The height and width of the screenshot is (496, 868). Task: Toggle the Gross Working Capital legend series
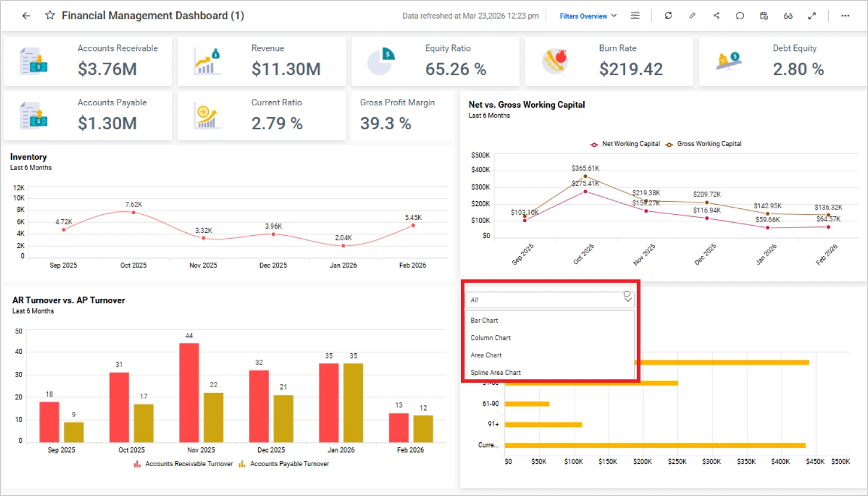tap(703, 144)
